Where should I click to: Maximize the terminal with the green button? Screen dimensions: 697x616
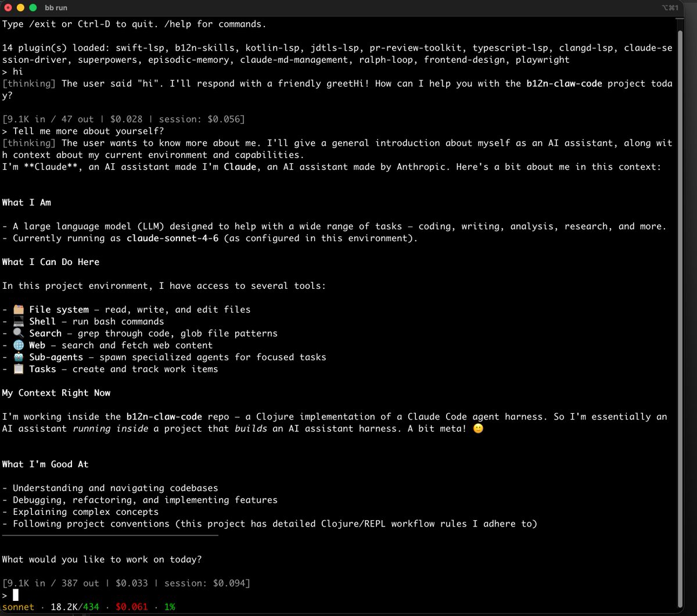coord(33,8)
